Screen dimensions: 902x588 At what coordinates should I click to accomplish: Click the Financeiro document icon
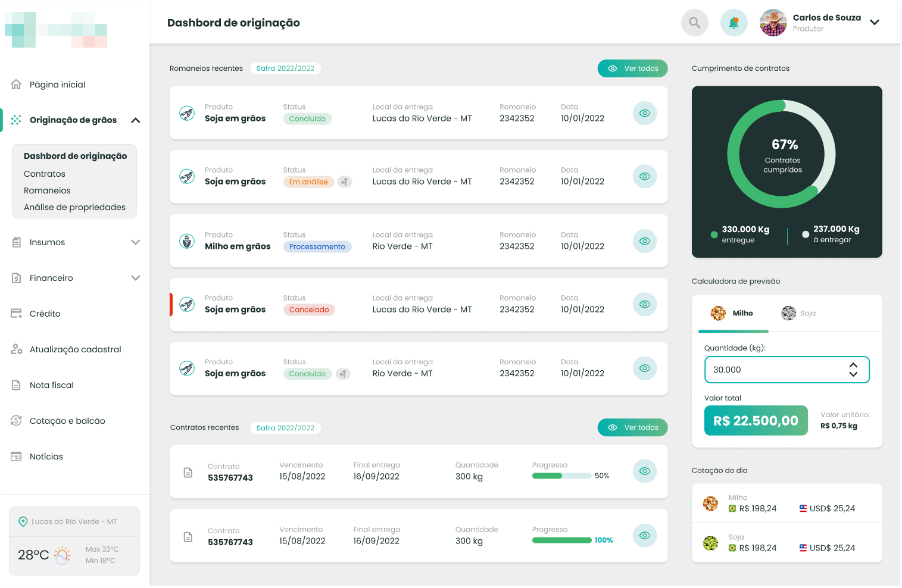pyautogui.click(x=16, y=278)
